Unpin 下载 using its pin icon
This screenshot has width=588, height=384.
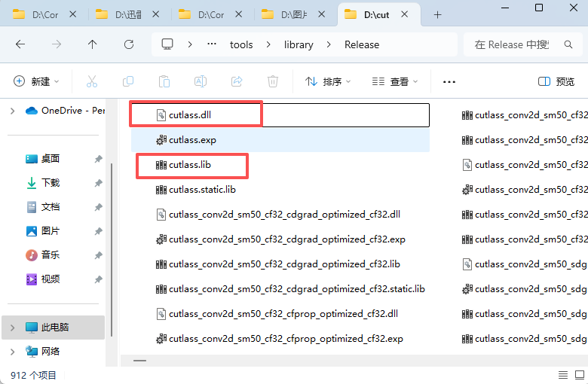[x=98, y=183]
